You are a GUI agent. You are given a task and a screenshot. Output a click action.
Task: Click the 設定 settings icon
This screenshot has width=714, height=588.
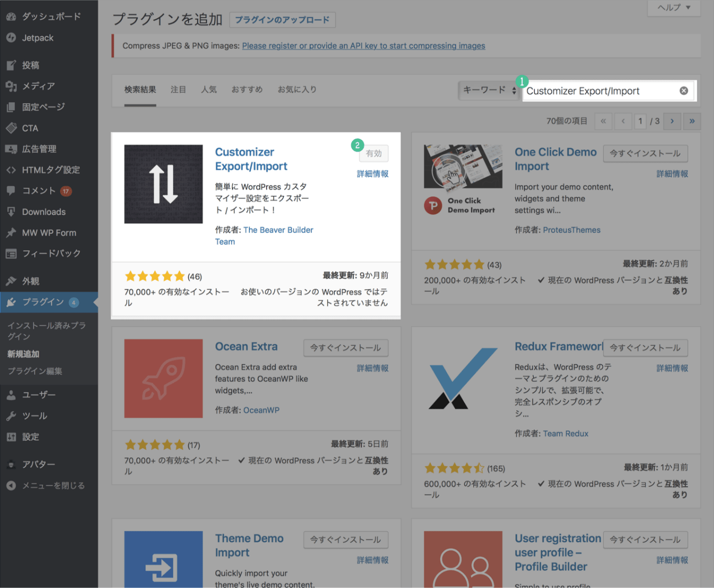pos(11,437)
